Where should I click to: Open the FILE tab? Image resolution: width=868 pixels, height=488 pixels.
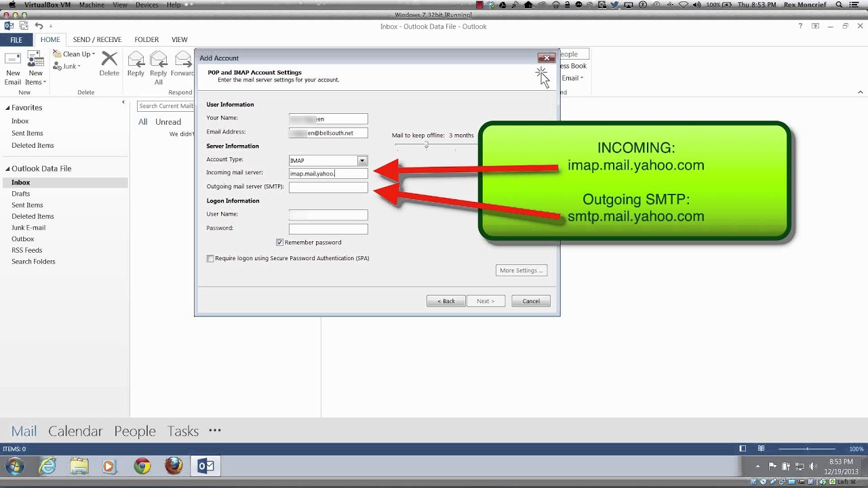click(x=16, y=40)
